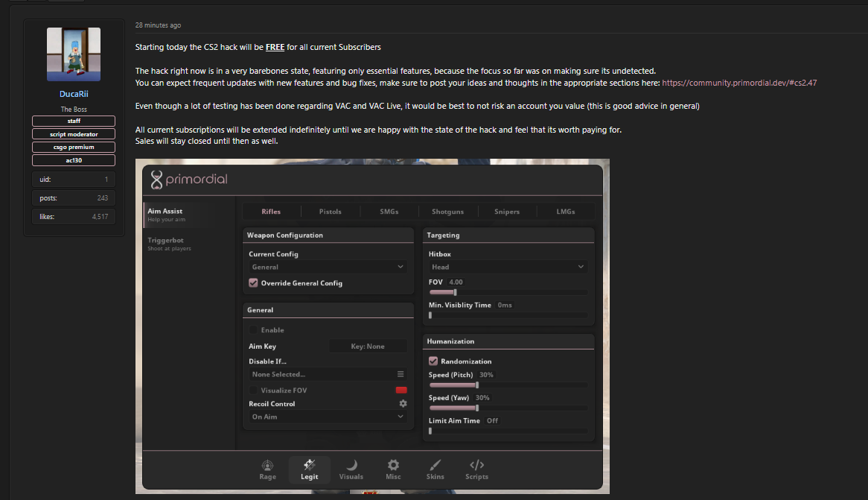
Task: Click the staff badge
Action: point(74,121)
